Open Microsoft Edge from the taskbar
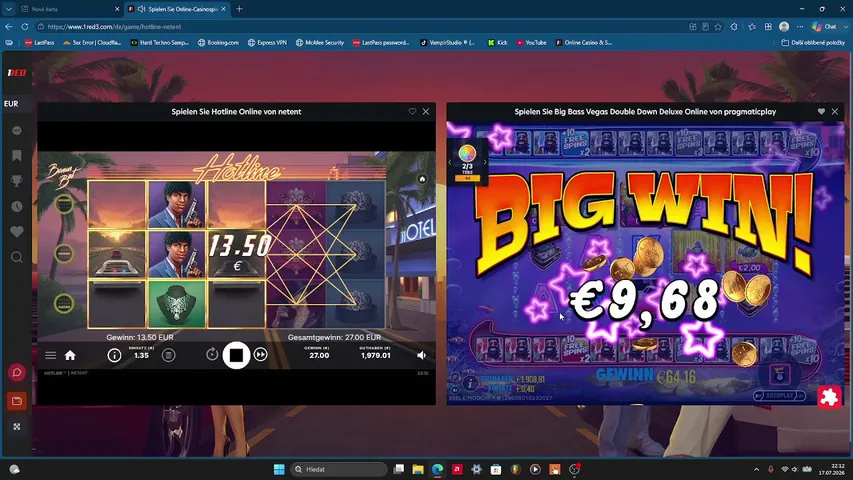This screenshot has height=480, width=853. 437,469
